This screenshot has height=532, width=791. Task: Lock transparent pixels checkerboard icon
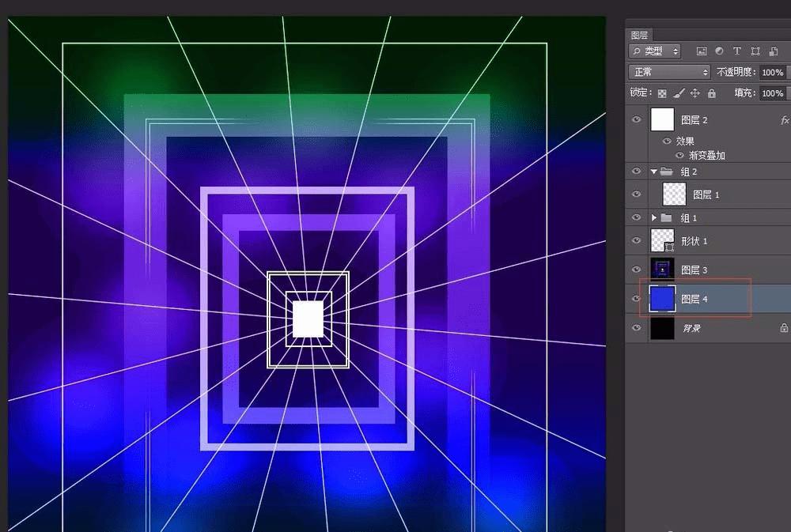(x=662, y=93)
